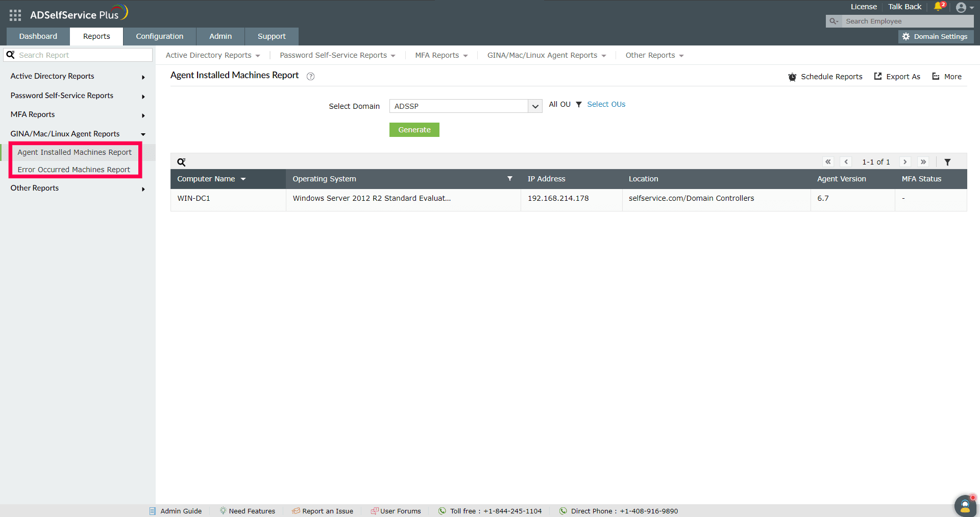Click the Schedule Reports clock icon

point(792,77)
